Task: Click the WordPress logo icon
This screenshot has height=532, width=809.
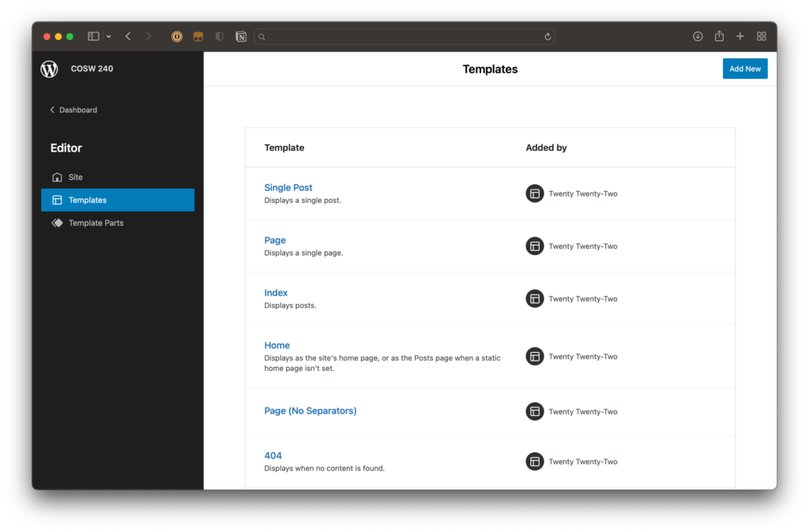Action: click(x=50, y=69)
